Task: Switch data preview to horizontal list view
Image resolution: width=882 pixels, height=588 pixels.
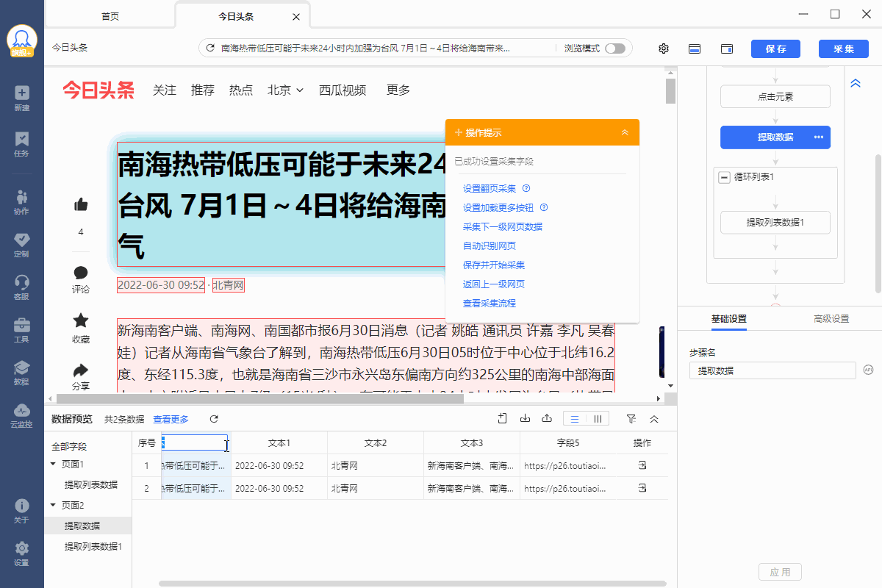Action: pos(575,419)
